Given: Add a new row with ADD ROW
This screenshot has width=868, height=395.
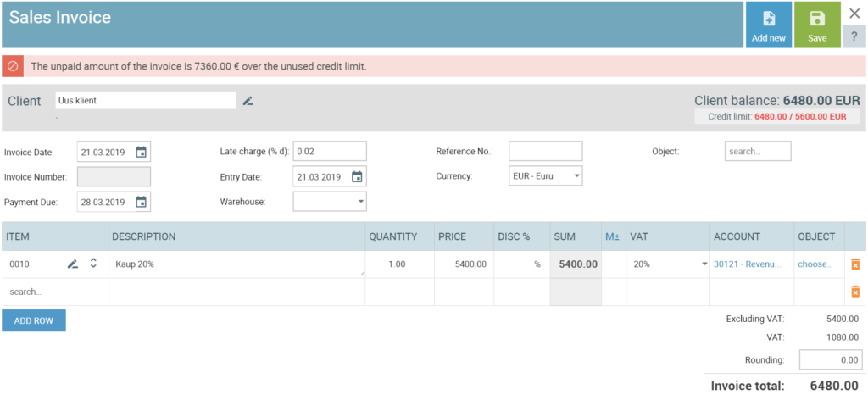Looking at the screenshot, I should tap(34, 320).
